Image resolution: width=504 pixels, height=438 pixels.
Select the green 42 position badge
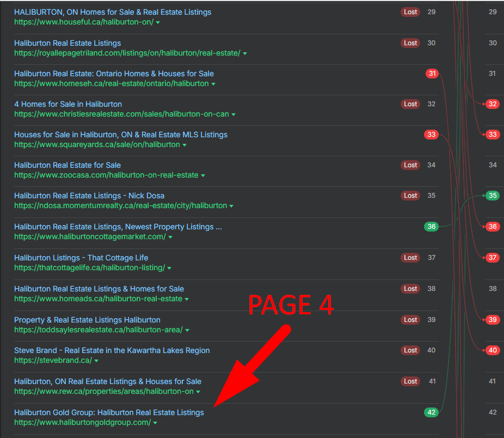(432, 412)
